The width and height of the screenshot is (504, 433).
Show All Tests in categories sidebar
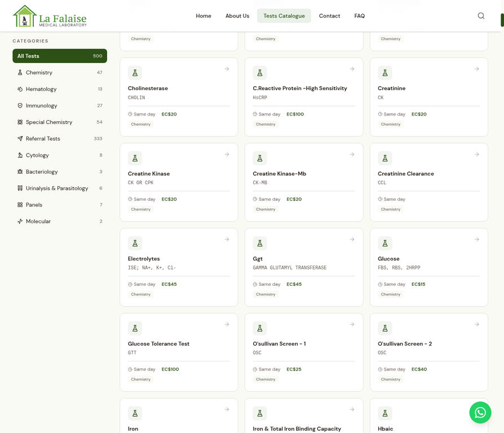(60, 56)
